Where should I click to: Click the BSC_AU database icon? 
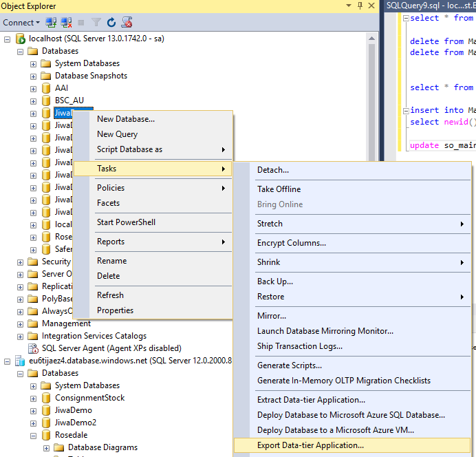click(46, 100)
